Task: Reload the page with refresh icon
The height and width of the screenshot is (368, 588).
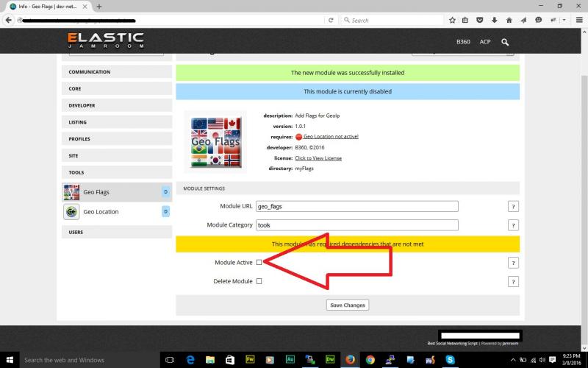Action: (331, 21)
